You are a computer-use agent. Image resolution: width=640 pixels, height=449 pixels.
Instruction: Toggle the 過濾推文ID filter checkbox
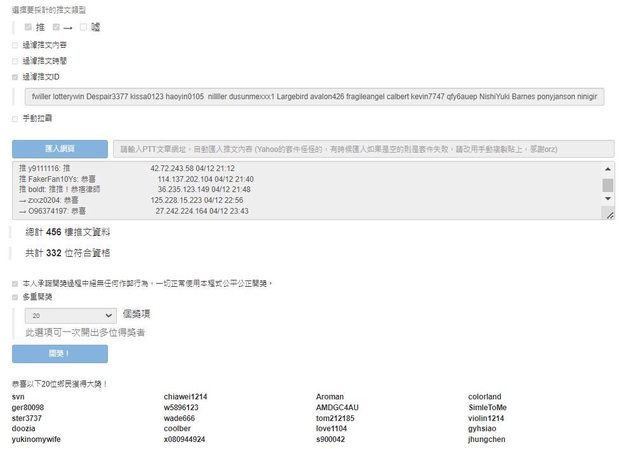pos(15,76)
